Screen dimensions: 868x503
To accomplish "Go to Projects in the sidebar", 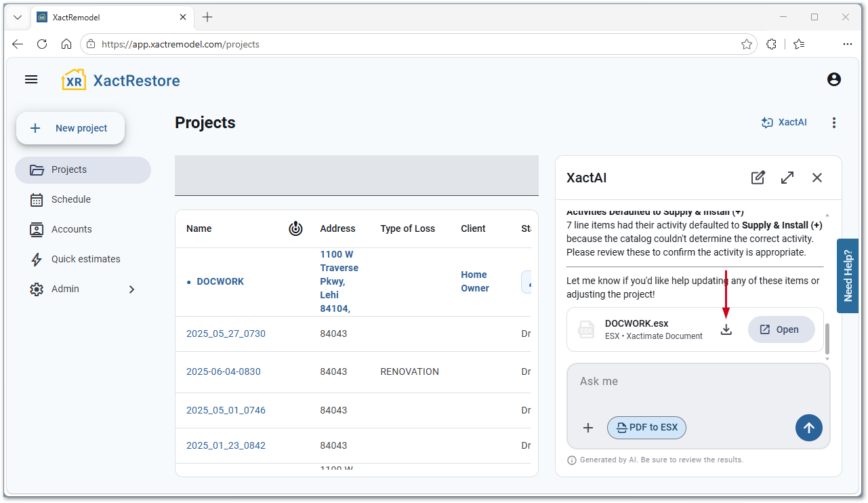I will point(83,169).
